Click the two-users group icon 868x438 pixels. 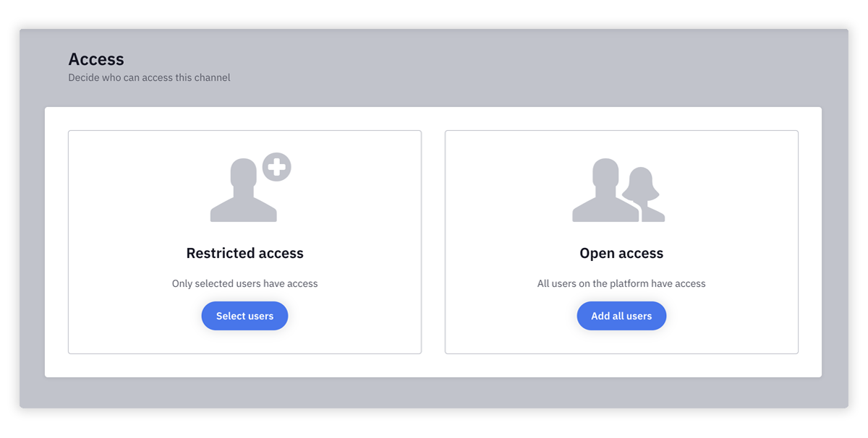pyautogui.click(x=618, y=190)
